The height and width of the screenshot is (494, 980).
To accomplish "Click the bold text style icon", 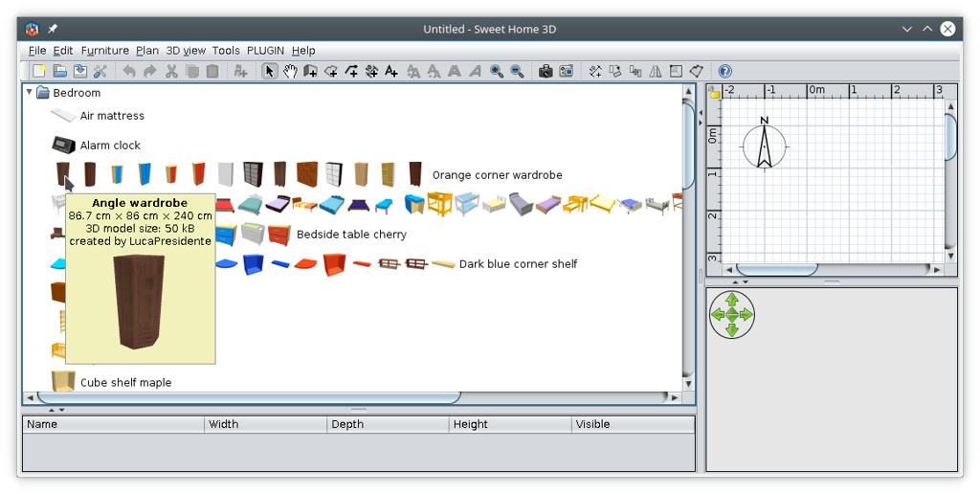I will [455, 71].
